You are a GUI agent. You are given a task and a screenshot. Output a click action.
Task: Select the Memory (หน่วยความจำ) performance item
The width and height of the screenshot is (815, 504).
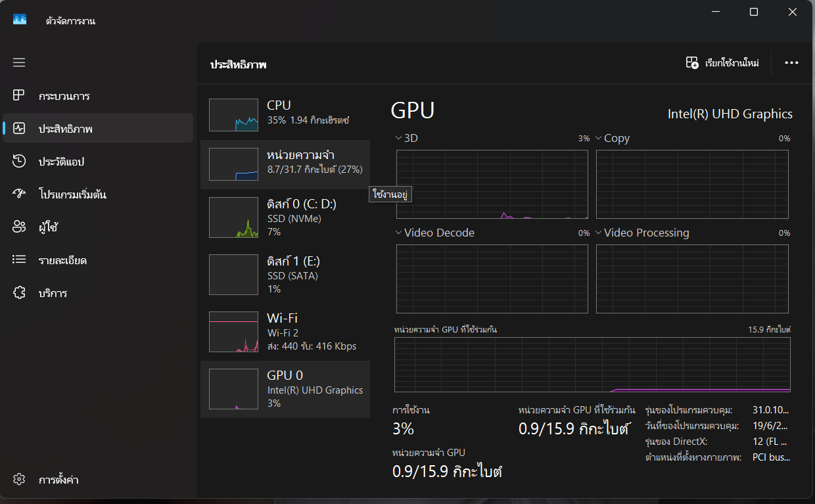click(285, 164)
